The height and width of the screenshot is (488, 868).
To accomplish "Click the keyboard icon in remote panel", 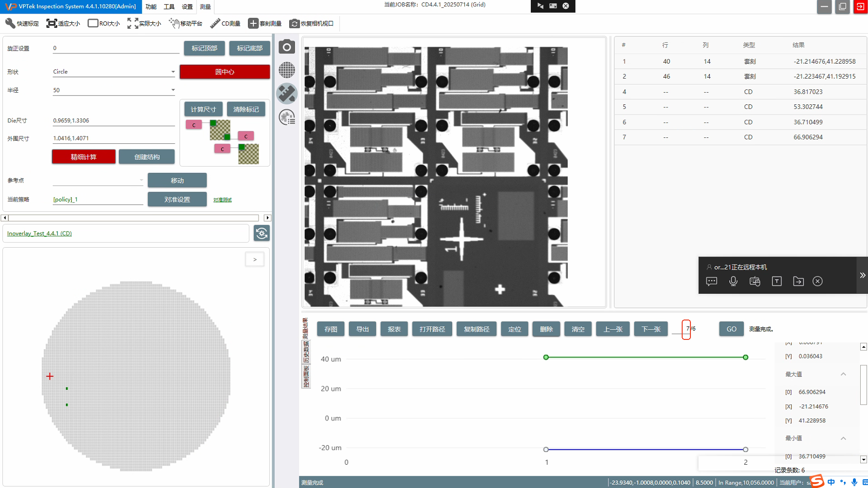I will (x=755, y=281).
